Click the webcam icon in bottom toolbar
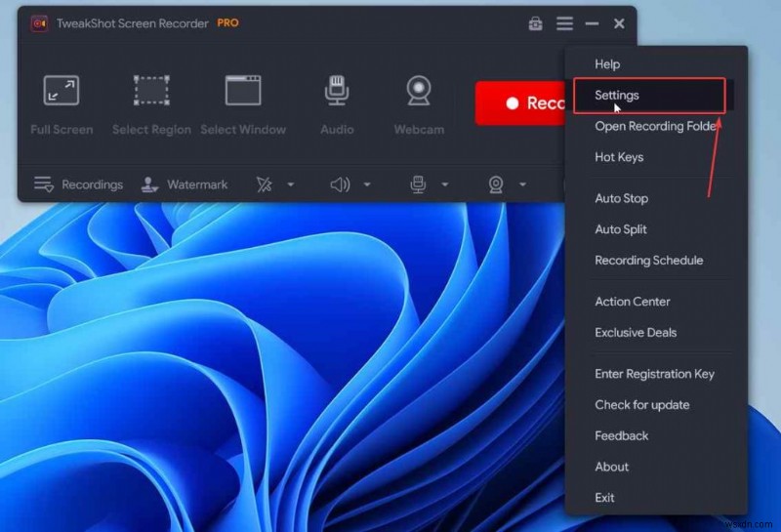 coord(496,184)
